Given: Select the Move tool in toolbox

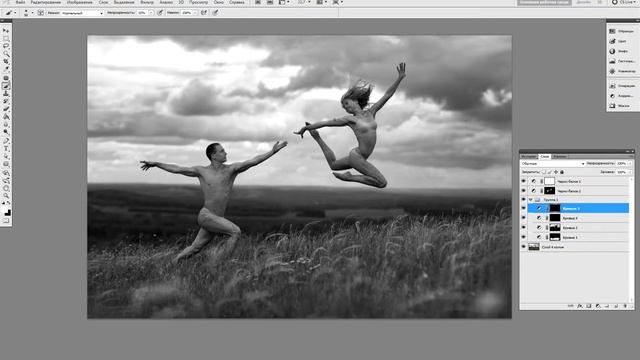Looking at the screenshot, I should pyautogui.click(x=6, y=31).
